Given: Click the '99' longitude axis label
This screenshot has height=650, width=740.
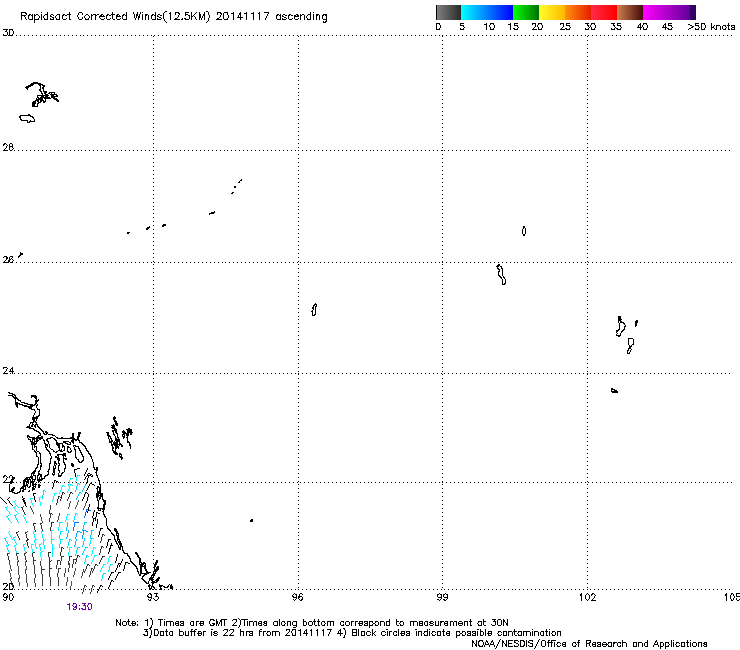Looking at the screenshot, I should point(442,597).
